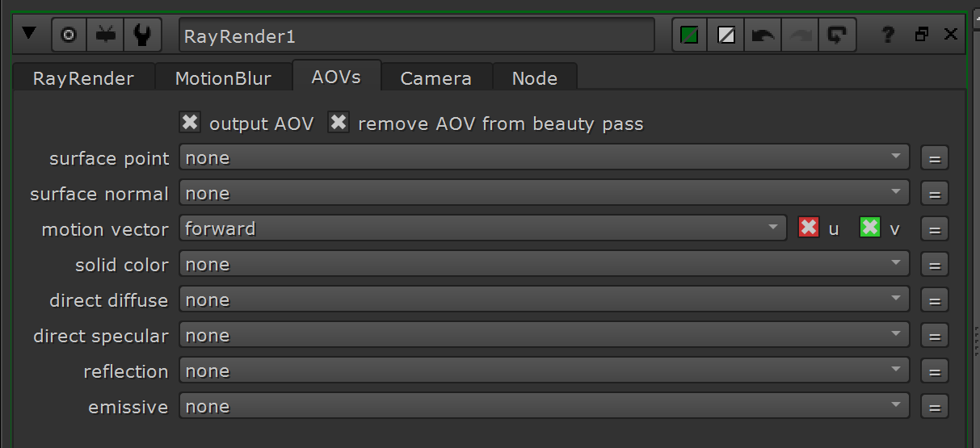Click the tile color swatch
Viewport: 980px width, 448px height.
689,36
